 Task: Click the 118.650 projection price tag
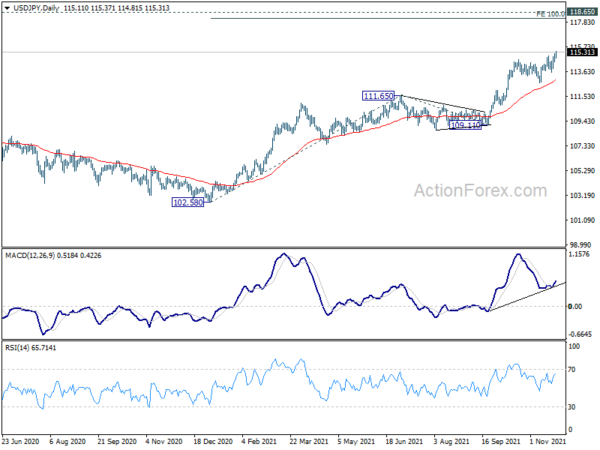coord(582,12)
